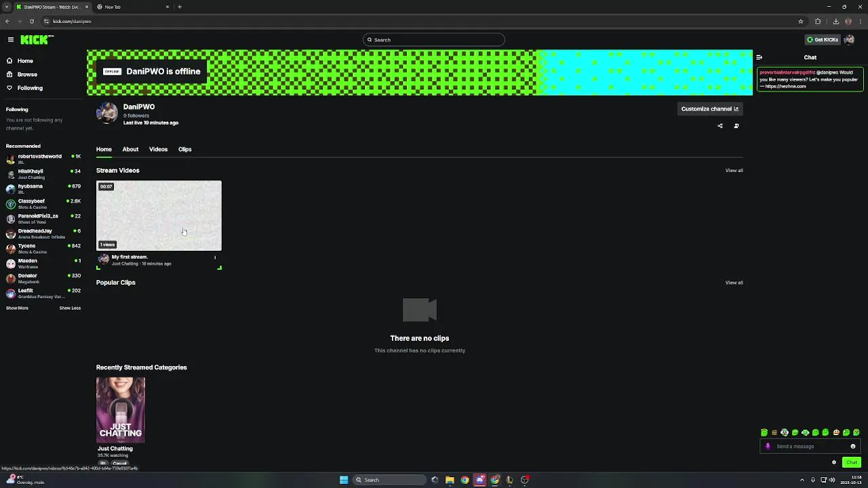Click the Kick search field
The image size is (868, 488).
point(434,40)
